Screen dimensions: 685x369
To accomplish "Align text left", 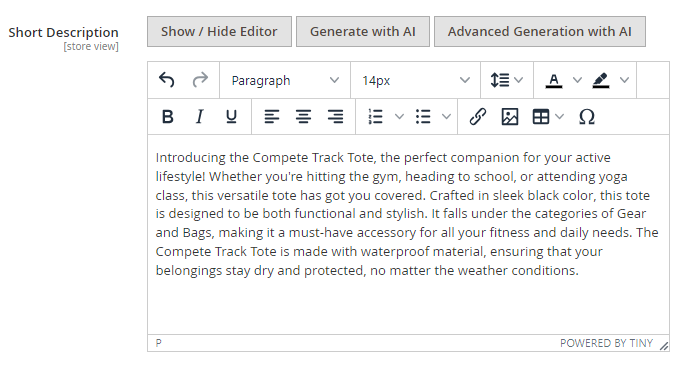I will (x=271, y=117).
